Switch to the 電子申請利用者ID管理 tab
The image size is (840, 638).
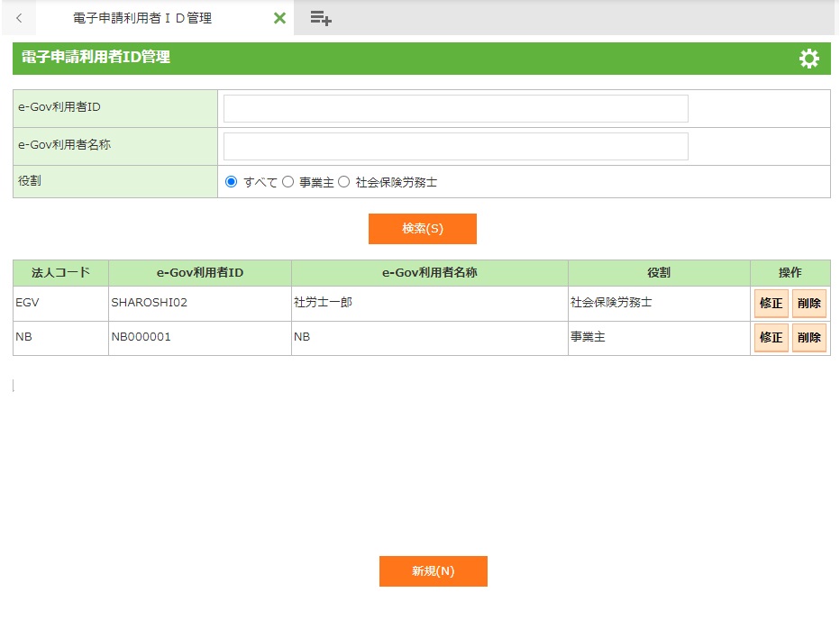[142, 18]
